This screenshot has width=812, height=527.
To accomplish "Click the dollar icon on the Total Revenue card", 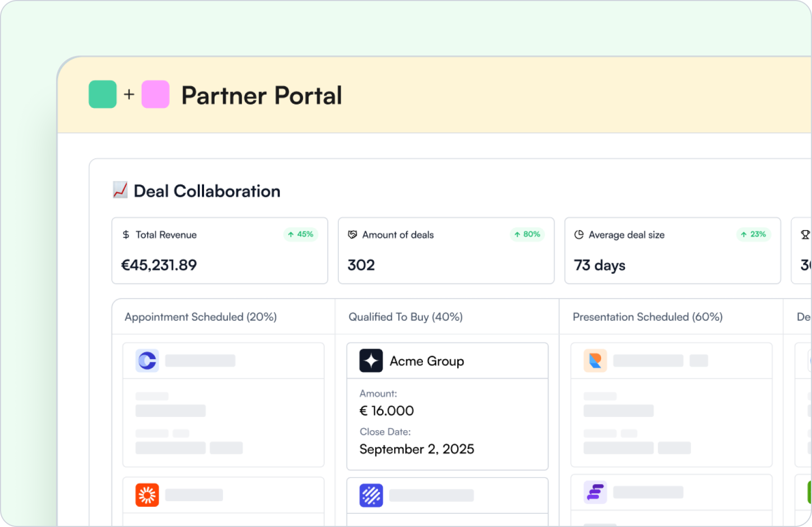I will [x=125, y=234].
